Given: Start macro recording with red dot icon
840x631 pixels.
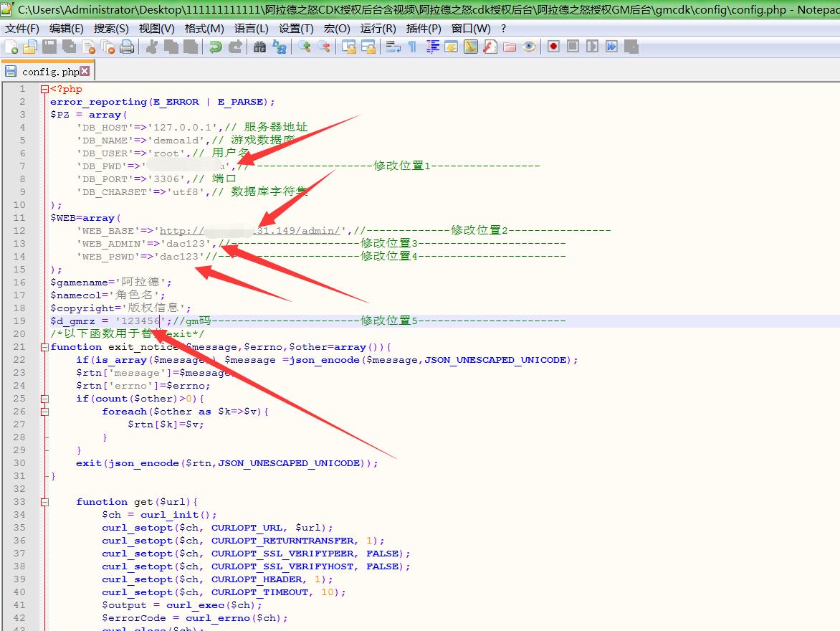Looking at the screenshot, I should pos(553,47).
